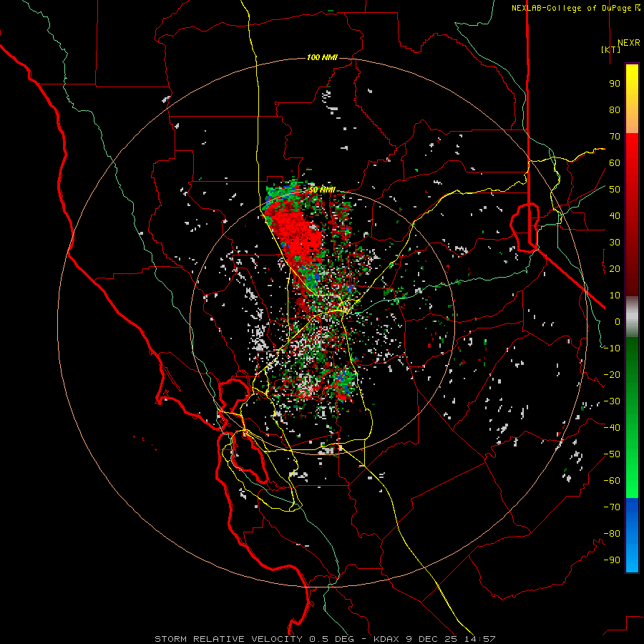Click the NEXR legend title
The height and width of the screenshot is (644, 644).
click(628, 43)
